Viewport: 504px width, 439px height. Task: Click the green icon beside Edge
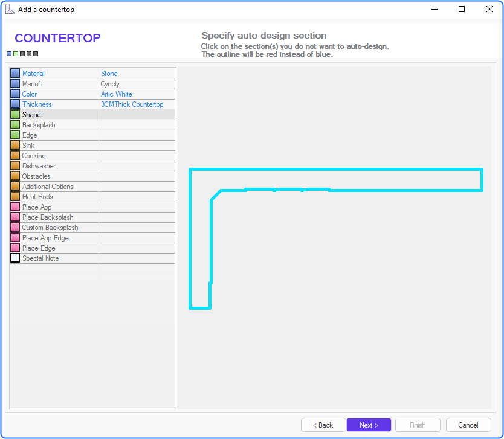[x=15, y=135]
